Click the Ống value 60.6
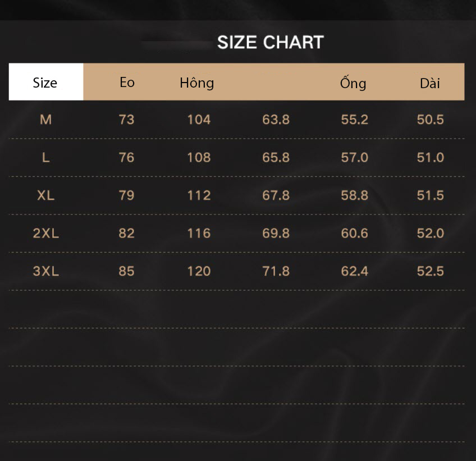The image size is (476, 461). pos(355,233)
